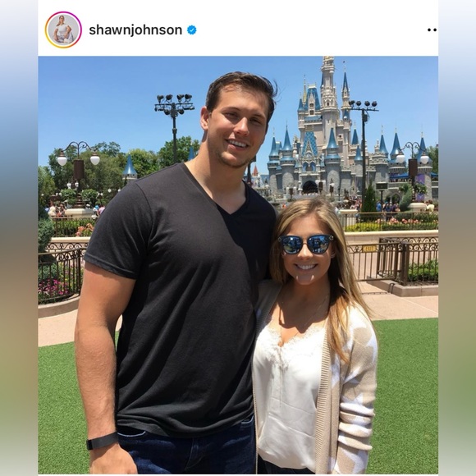The width and height of the screenshot is (476, 476).
Task: Open shawnjohnson's profile picture story
Action: click(x=63, y=30)
